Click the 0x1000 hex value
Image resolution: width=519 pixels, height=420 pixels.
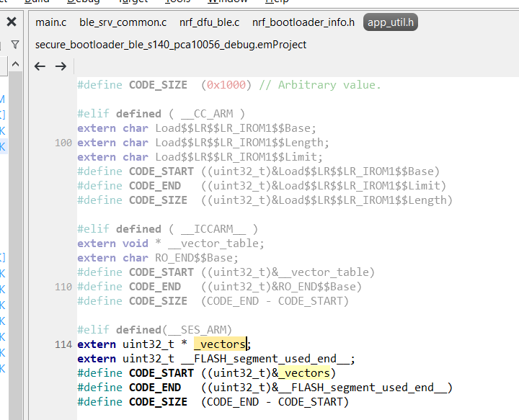pyautogui.click(x=226, y=85)
